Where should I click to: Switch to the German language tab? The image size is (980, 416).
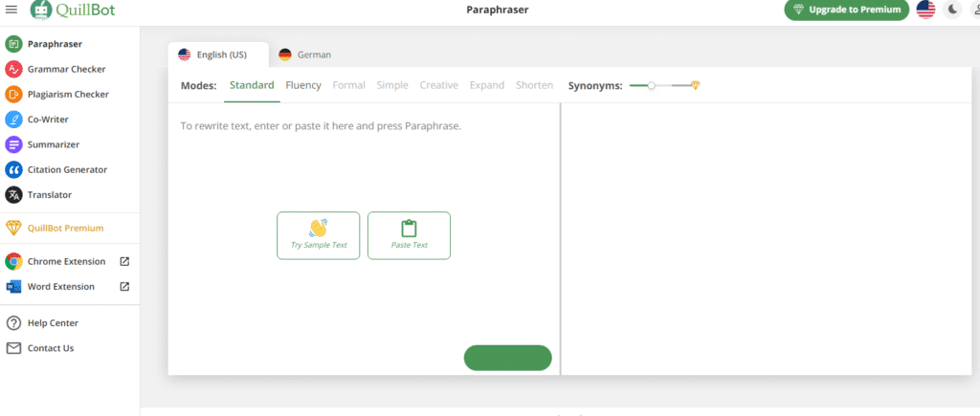click(x=305, y=55)
